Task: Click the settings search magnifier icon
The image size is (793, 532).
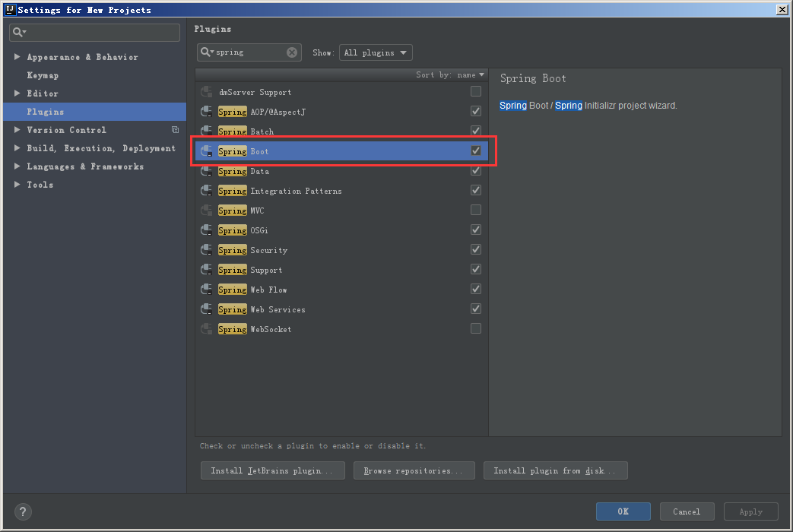Action: coord(19,33)
